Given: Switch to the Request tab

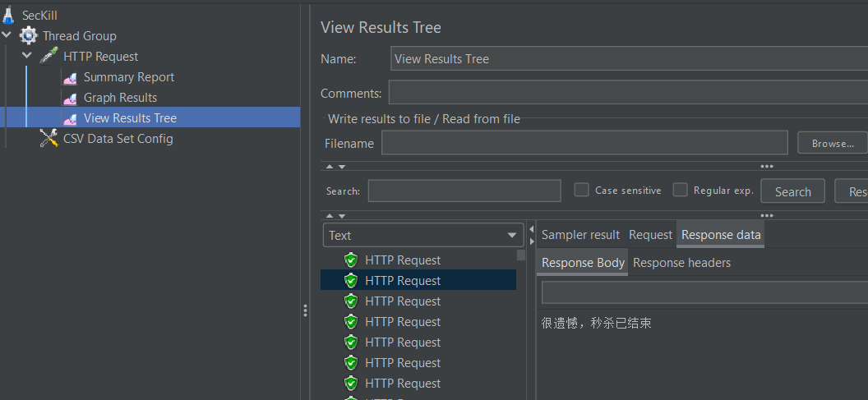Looking at the screenshot, I should [x=650, y=235].
